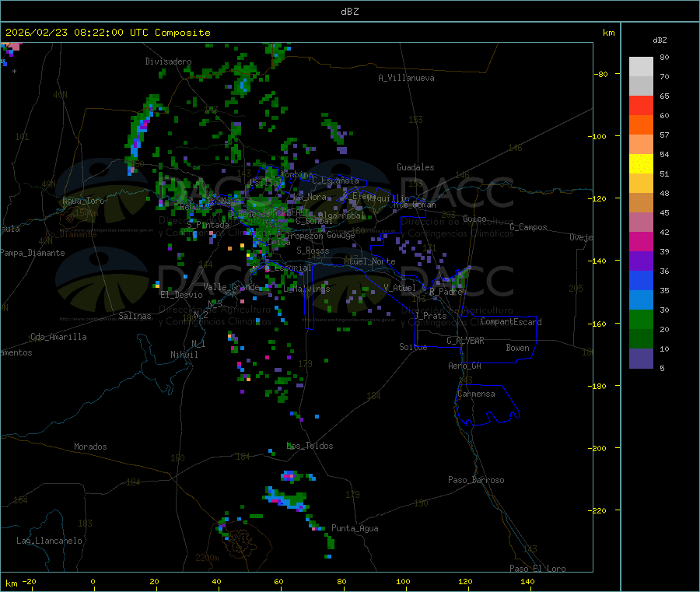This screenshot has height=592, width=700.
Task: Click the green 20-30 dBZ legend swatch
Action: coord(641,319)
